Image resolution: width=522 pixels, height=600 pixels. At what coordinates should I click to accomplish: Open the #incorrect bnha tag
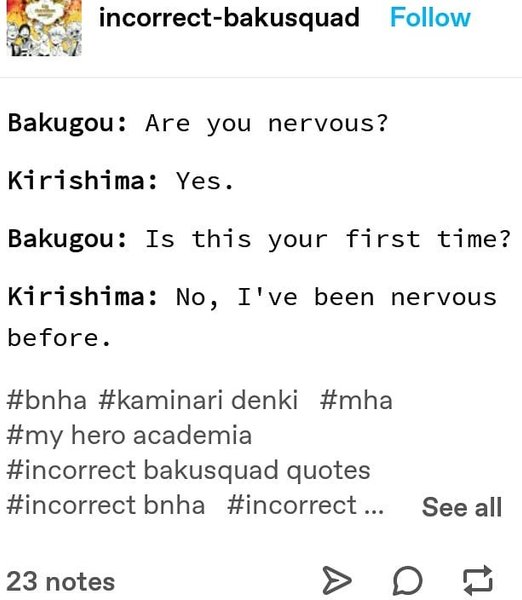tap(106, 505)
